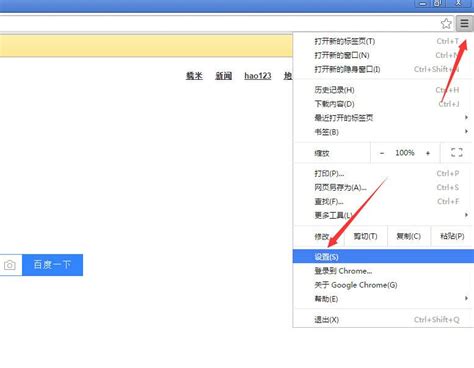This screenshot has height=368, width=474.
Task: Click the 100% zoom level value
Action: pyautogui.click(x=405, y=153)
